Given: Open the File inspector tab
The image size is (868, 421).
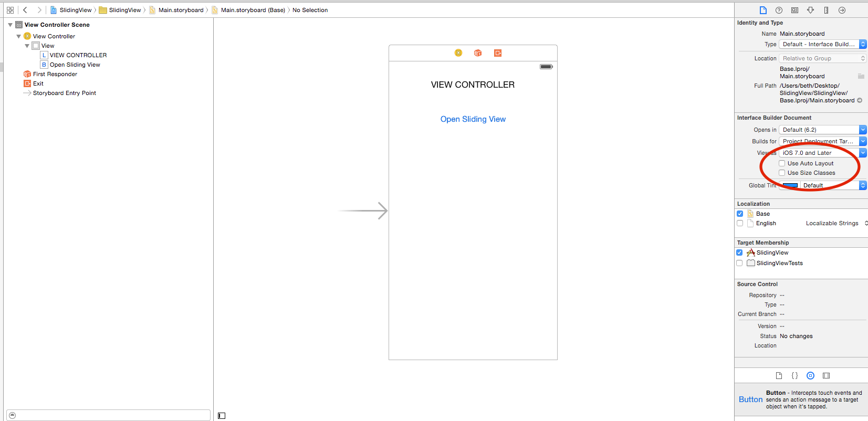Looking at the screenshot, I should [x=763, y=10].
